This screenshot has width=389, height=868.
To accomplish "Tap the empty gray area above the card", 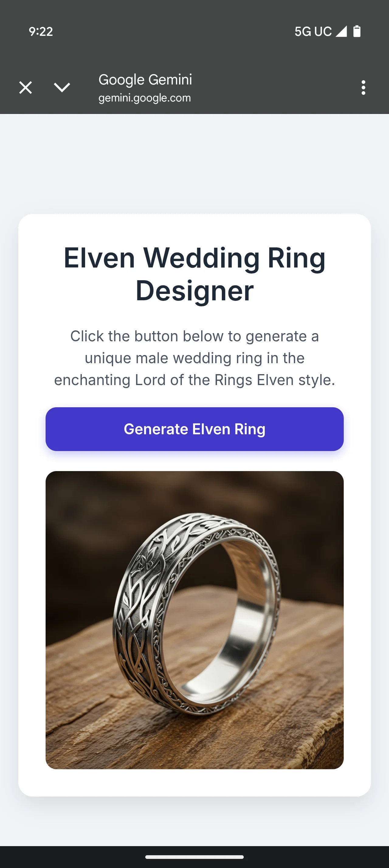I will point(195,164).
